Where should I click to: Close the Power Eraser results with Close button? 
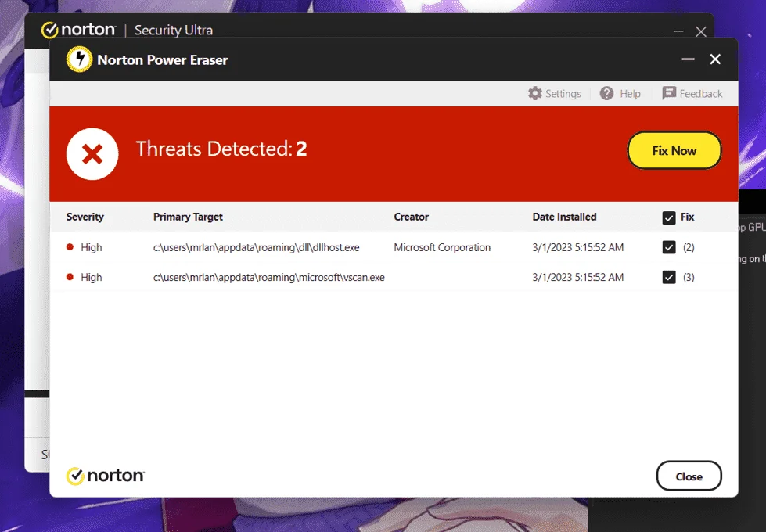[689, 476]
